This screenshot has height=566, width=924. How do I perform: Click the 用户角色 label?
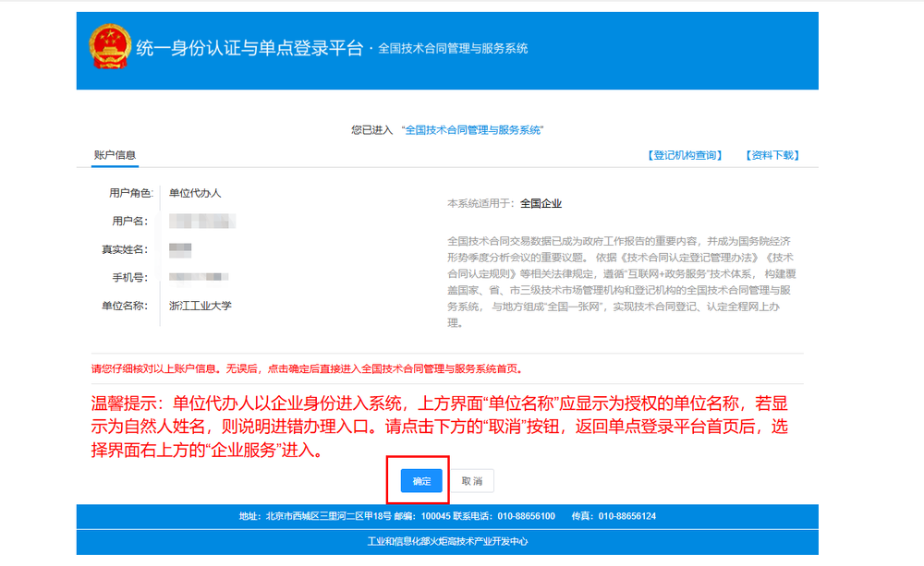tap(131, 193)
